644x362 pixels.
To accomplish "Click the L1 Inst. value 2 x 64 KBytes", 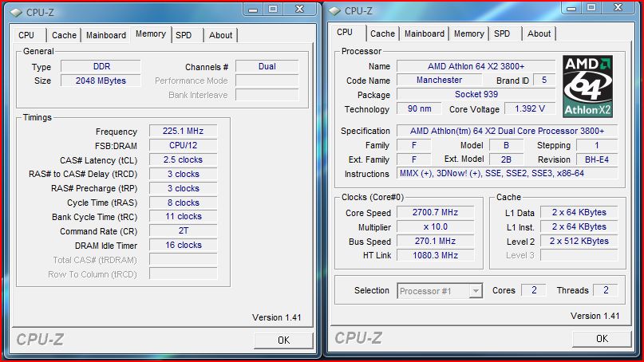I will click(579, 226).
